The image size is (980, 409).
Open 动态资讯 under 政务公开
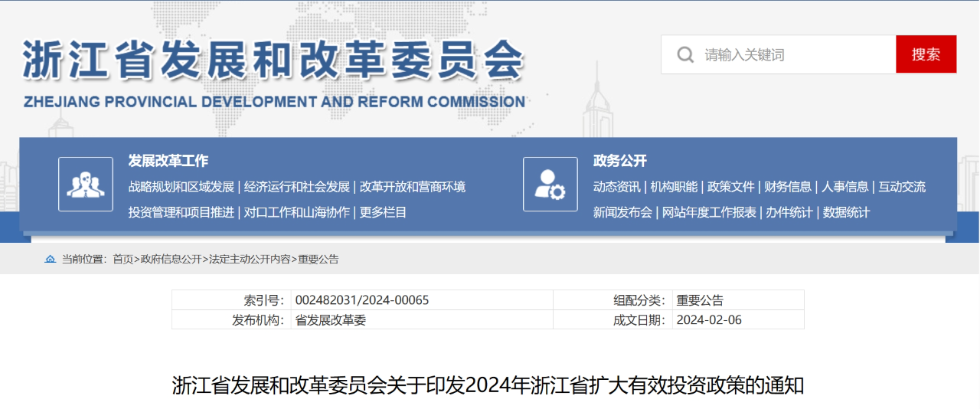point(616,187)
